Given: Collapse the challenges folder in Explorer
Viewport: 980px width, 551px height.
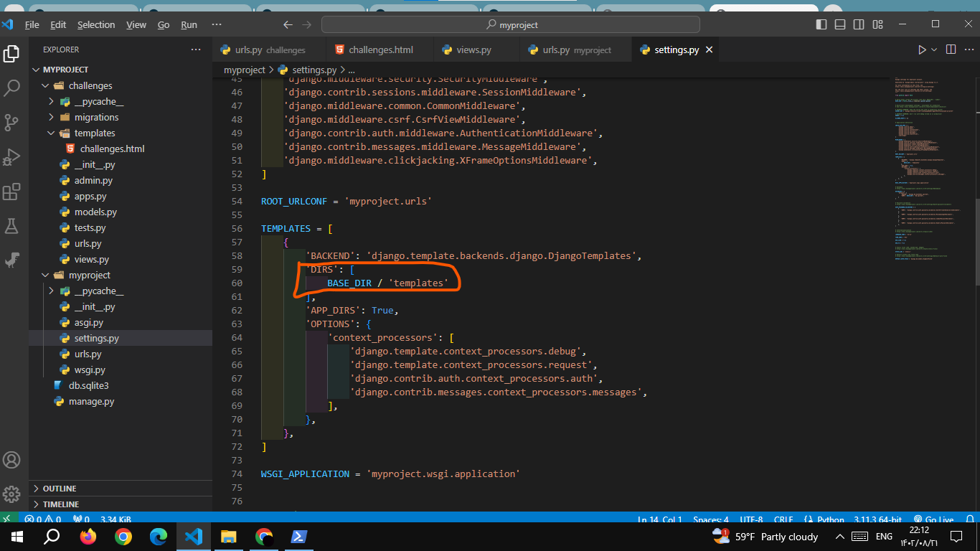Looking at the screenshot, I should pos(90,85).
